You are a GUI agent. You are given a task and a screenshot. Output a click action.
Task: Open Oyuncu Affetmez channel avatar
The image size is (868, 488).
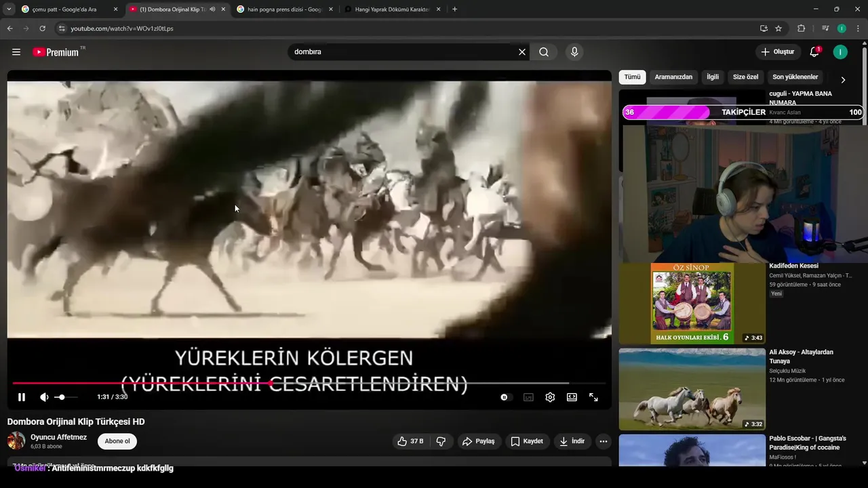(x=16, y=441)
